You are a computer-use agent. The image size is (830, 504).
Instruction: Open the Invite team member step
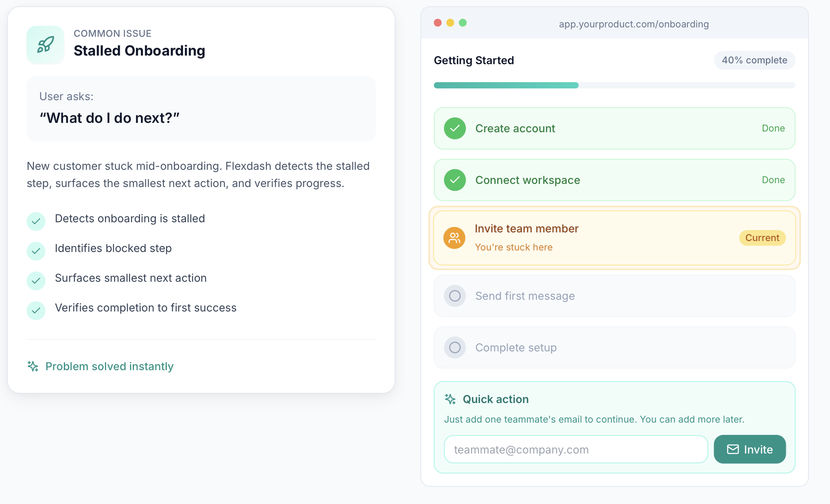point(527,229)
